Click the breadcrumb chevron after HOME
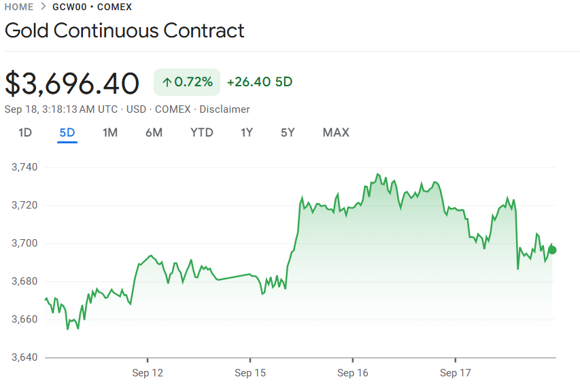The height and width of the screenshot is (392, 580). [x=43, y=7]
